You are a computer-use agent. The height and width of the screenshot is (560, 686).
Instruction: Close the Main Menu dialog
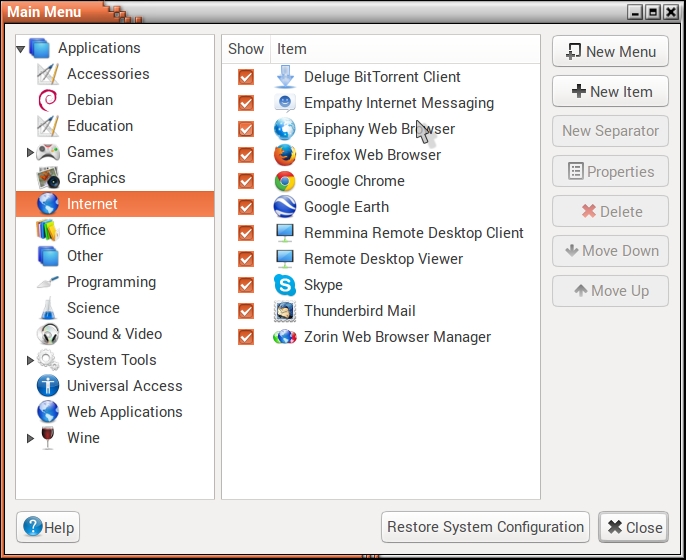pyautogui.click(x=634, y=527)
